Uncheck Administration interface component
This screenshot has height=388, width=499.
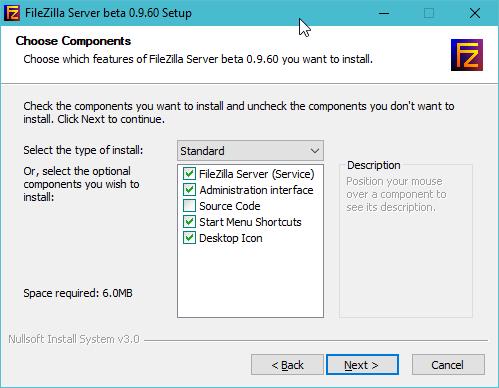[189, 190]
